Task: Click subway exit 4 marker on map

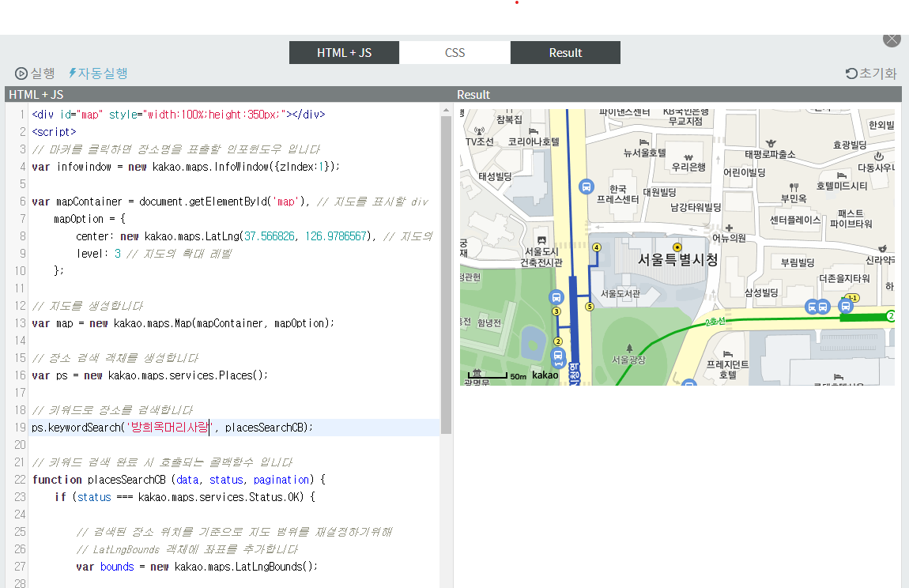Action: click(597, 247)
